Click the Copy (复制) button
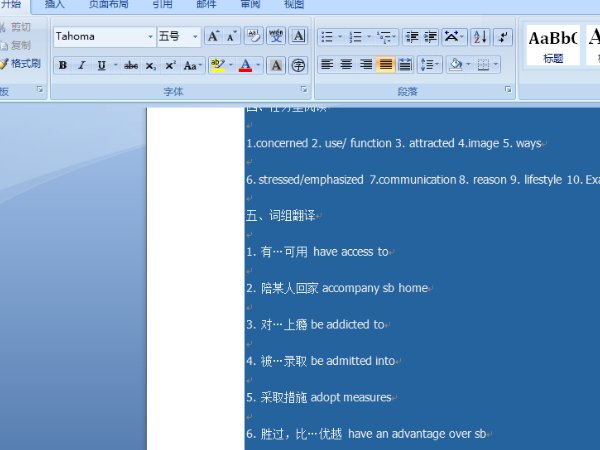 click(16, 46)
